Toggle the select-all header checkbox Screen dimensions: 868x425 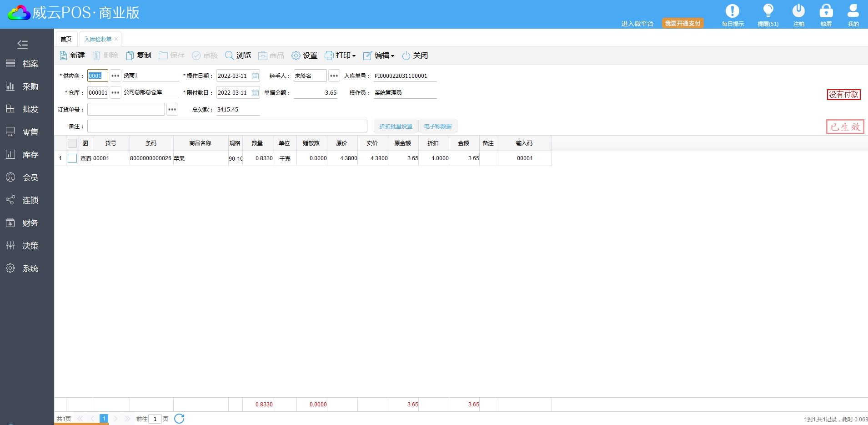72,143
